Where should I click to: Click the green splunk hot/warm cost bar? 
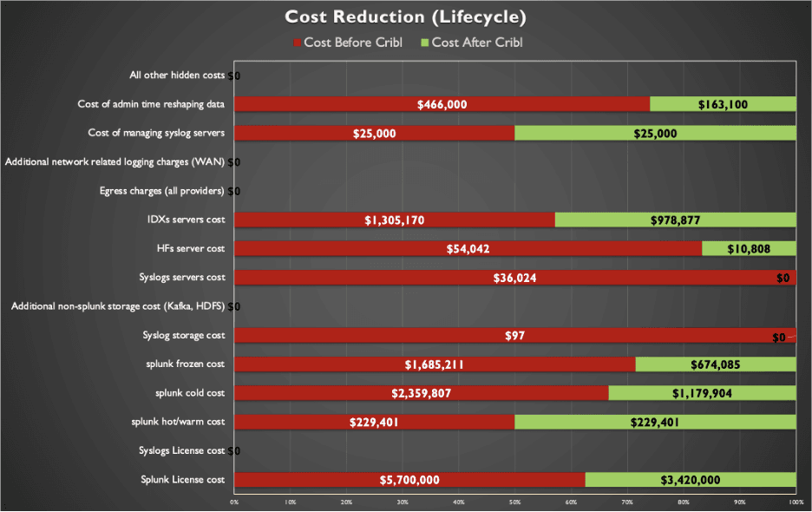(x=655, y=422)
